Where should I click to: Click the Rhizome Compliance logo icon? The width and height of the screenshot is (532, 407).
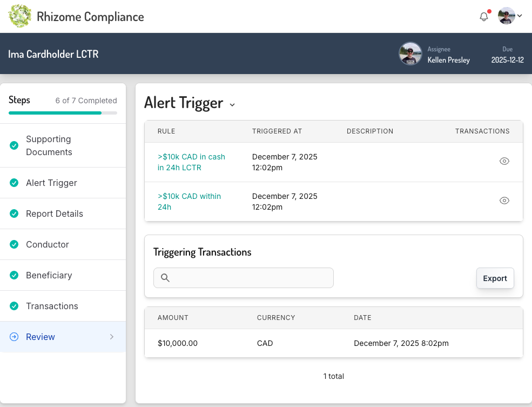point(20,16)
